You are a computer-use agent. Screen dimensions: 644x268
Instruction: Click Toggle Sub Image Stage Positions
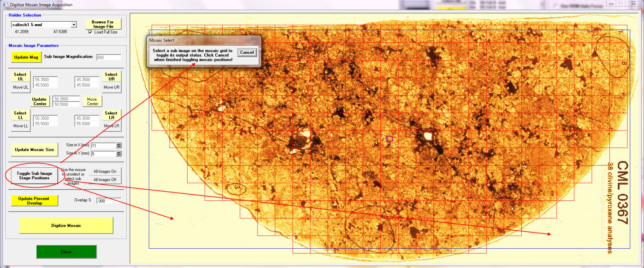[34, 176]
